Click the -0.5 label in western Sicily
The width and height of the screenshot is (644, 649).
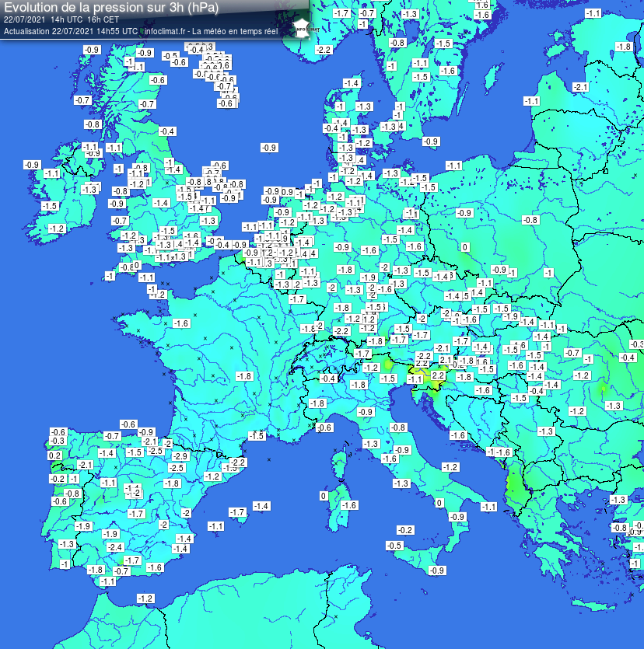[x=394, y=546]
